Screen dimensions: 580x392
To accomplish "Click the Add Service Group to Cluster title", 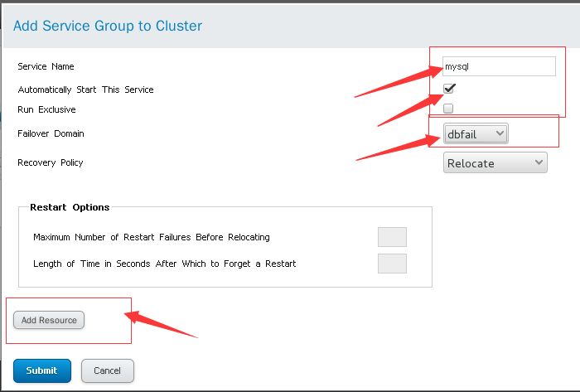I will pyautogui.click(x=108, y=26).
